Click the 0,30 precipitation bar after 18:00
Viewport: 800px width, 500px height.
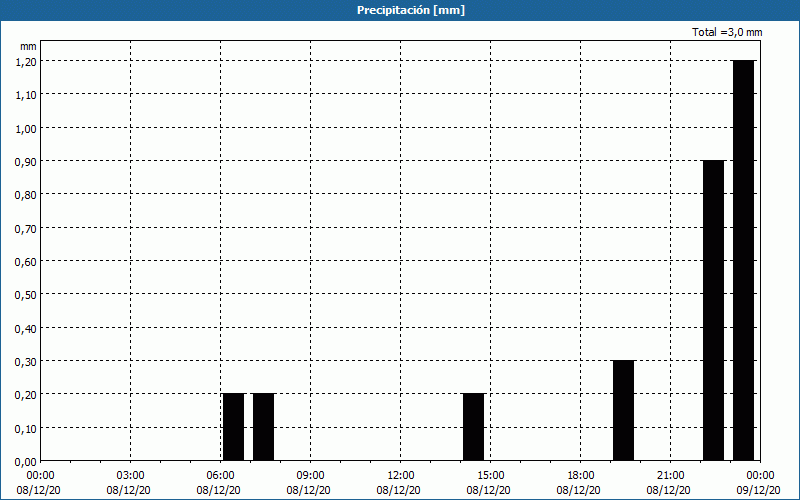pyautogui.click(x=623, y=410)
